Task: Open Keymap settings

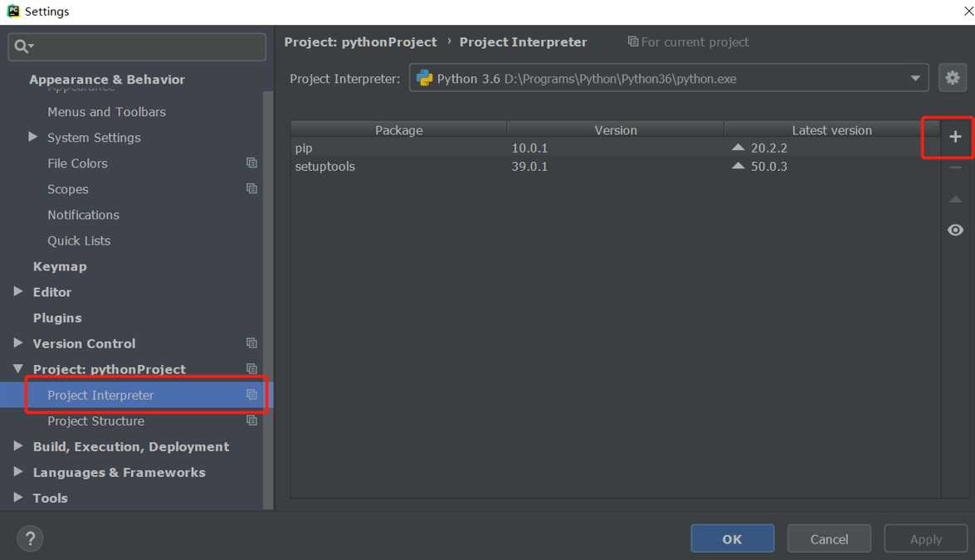Action: pyautogui.click(x=60, y=266)
